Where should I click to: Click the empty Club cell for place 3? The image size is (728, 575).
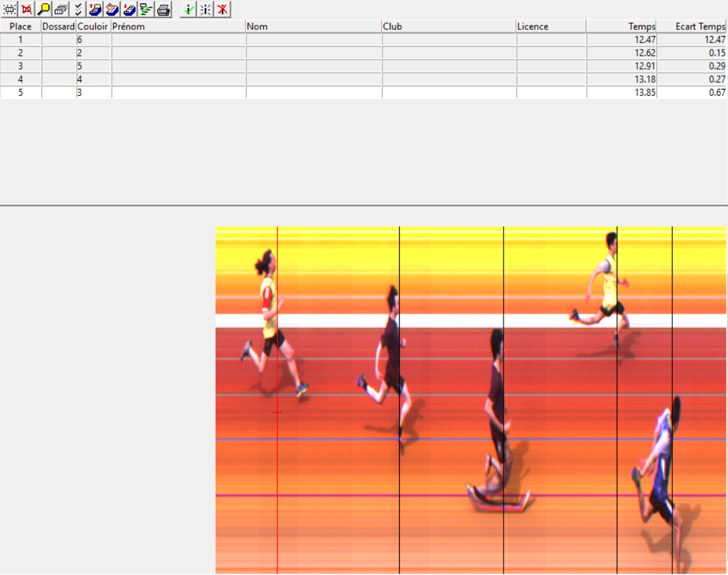coord(449,66)
